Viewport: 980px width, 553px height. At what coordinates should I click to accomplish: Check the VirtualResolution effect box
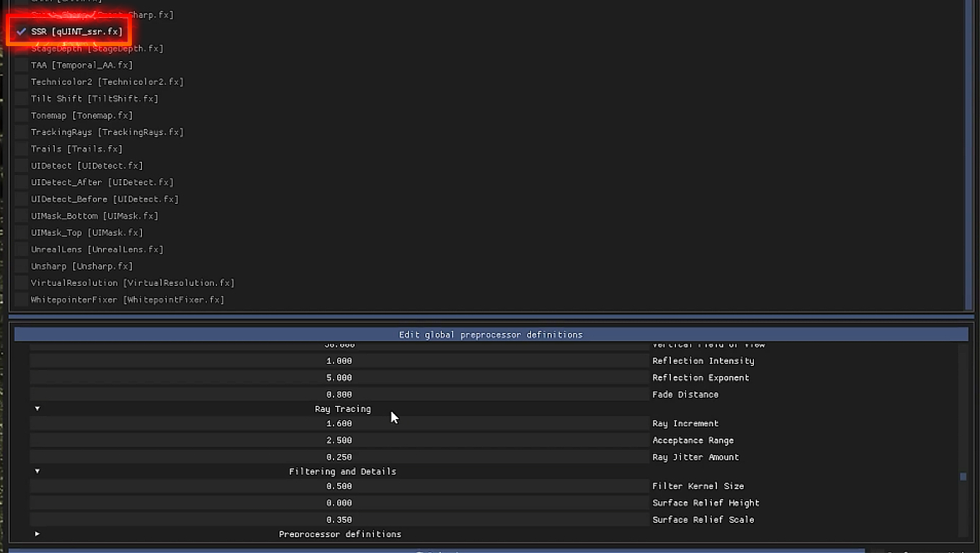point(22,283)
